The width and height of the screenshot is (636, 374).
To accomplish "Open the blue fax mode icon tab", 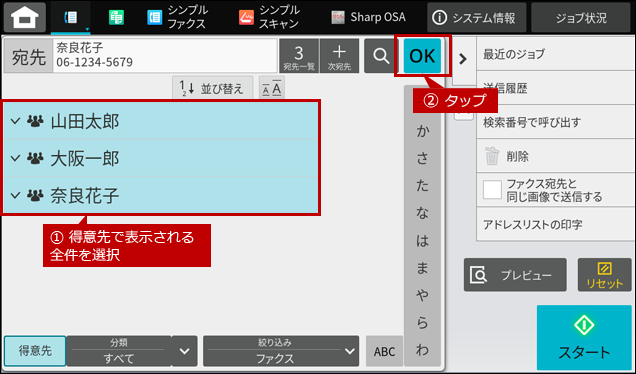I will pyautogui.click(x=71, y=17).
